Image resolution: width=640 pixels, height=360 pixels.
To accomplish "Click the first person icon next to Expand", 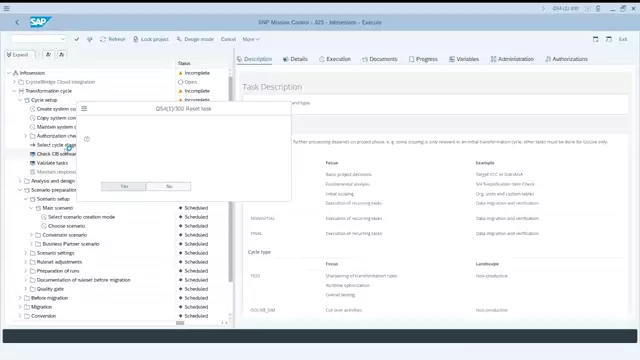I will 48,55.
